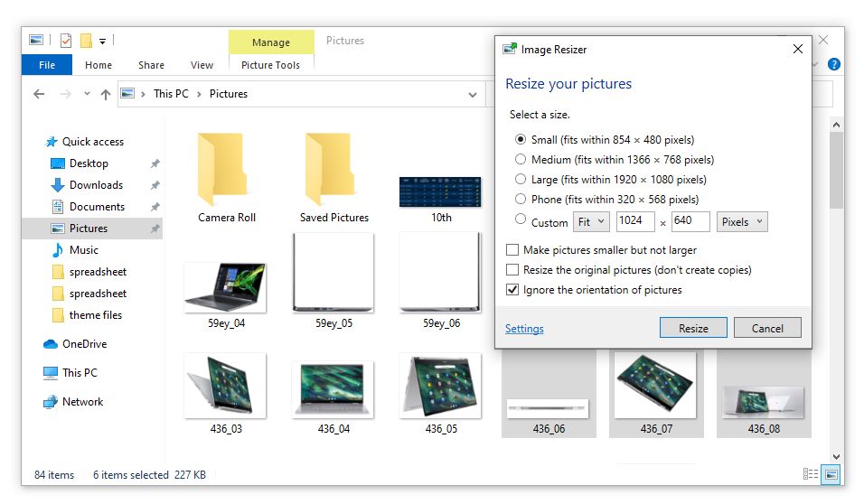Switch to details view icon
The image size is (864, 504).
811,474
